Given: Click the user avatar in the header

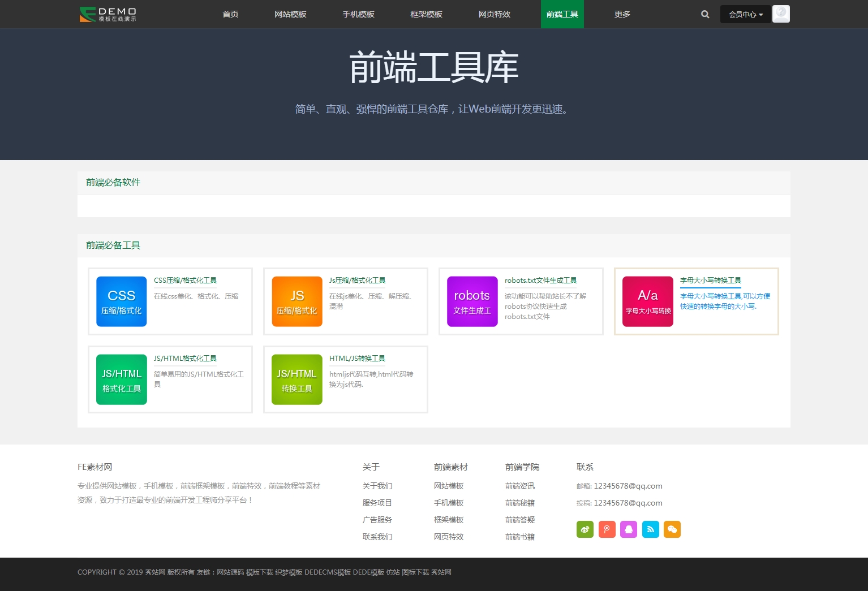Looking at the screenshot, I should click(x=781, y=14).
